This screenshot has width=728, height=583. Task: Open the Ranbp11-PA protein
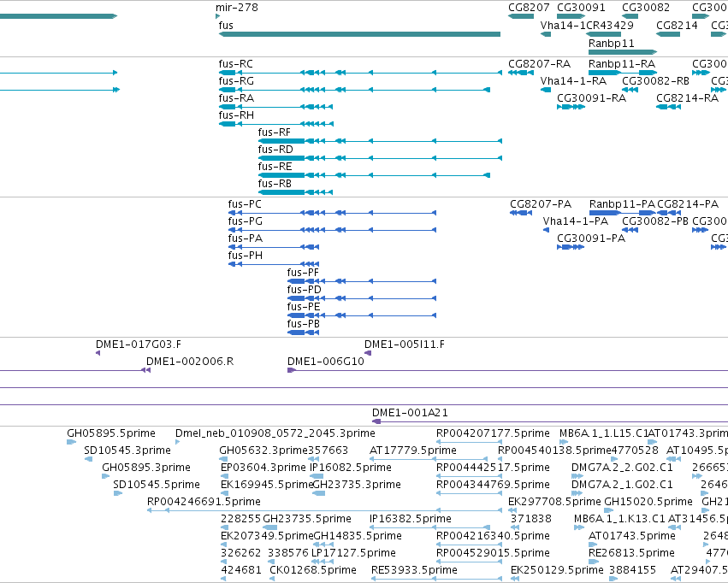623,213
